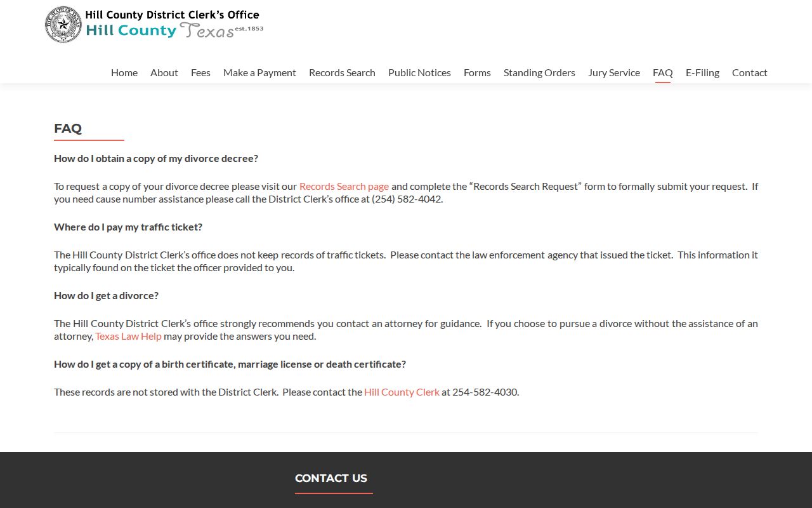Screen dimensions: 812x508
Task: Open the About menu item
Action: [164, 72]
